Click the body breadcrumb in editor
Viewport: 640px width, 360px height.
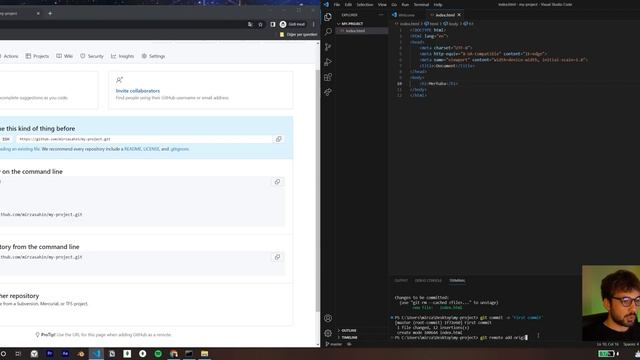click(451, 24)
